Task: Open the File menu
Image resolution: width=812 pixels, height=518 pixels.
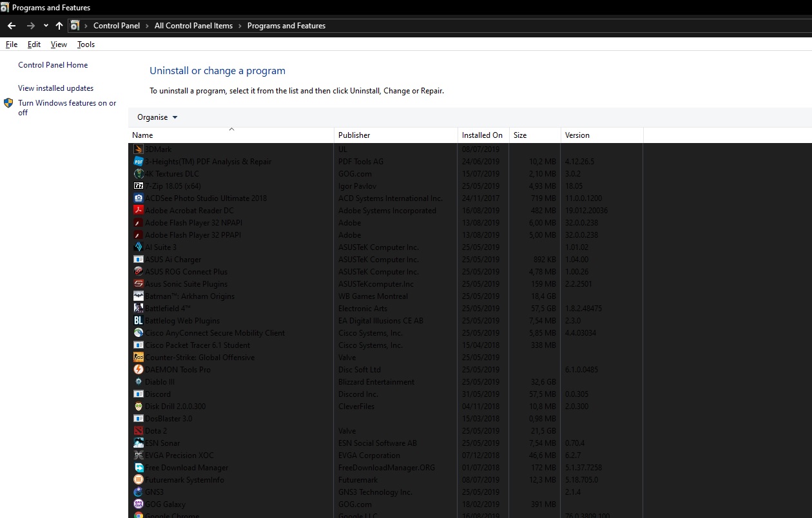Action: 12,44
